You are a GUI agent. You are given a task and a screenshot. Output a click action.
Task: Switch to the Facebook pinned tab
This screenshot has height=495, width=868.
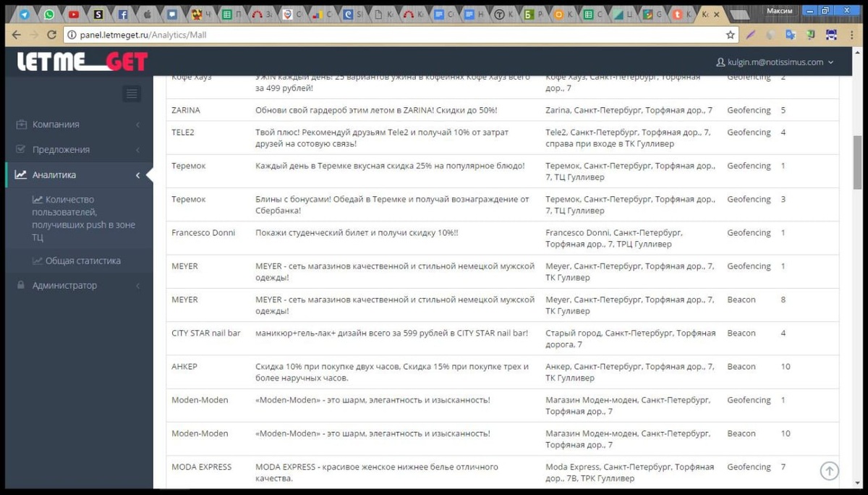pos(124,14)
